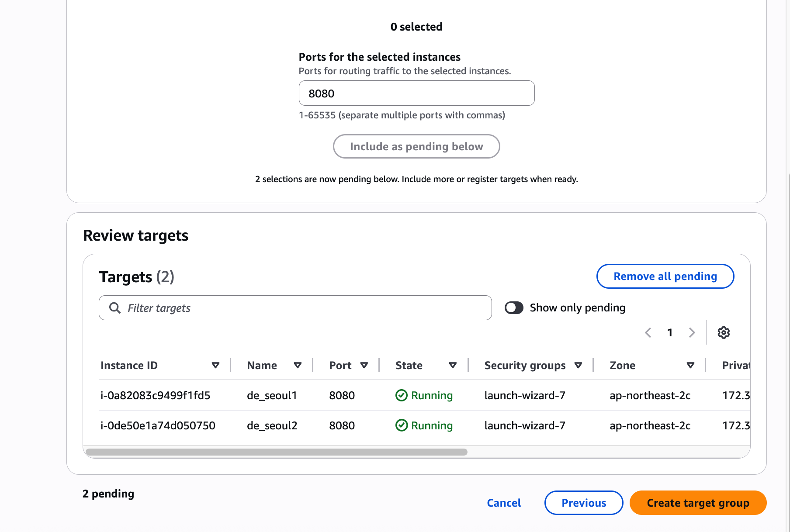
Task: Sort targets by Zone column arrow
Action: pyautogui.click(x=690, y=366)
